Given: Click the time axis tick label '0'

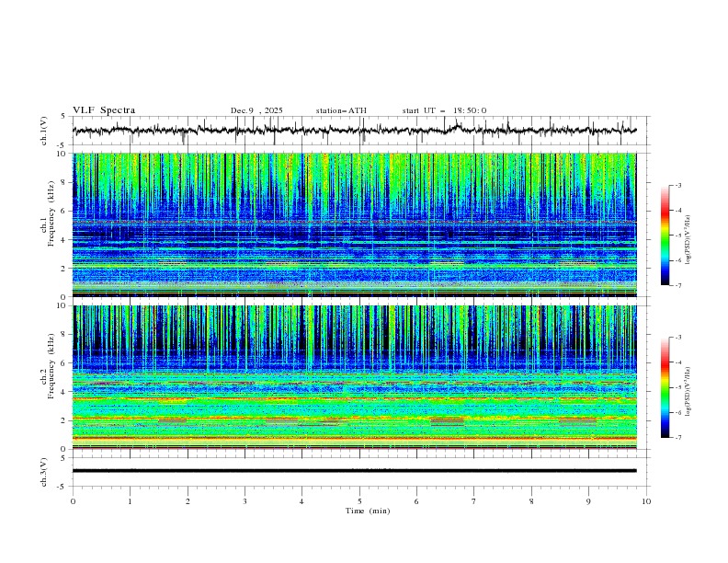Looking at the screenshot, I should pyautogui.click(x=73, y=501).
